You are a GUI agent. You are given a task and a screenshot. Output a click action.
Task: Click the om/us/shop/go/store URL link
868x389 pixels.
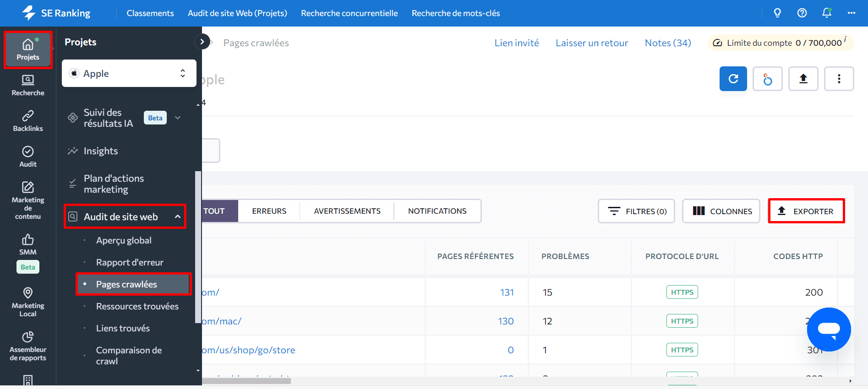coord(249,350)
